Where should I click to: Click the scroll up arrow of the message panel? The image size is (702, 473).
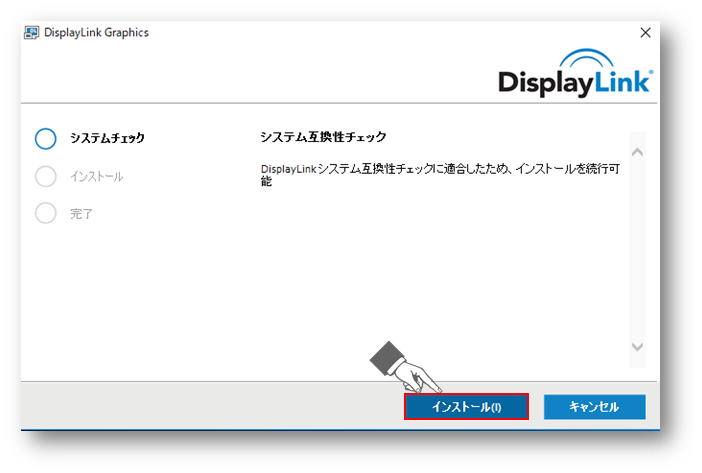[637, 153]
